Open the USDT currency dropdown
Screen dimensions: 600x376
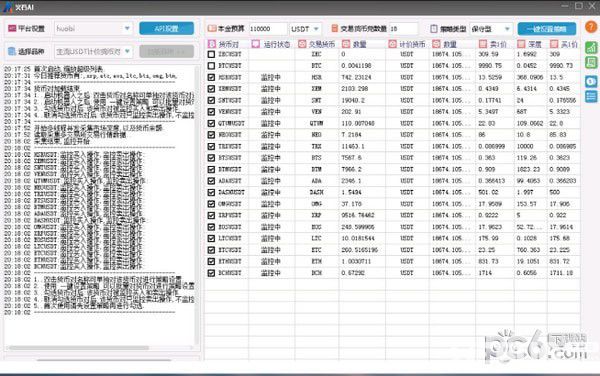pyautogui.click(x=305, y=29)
